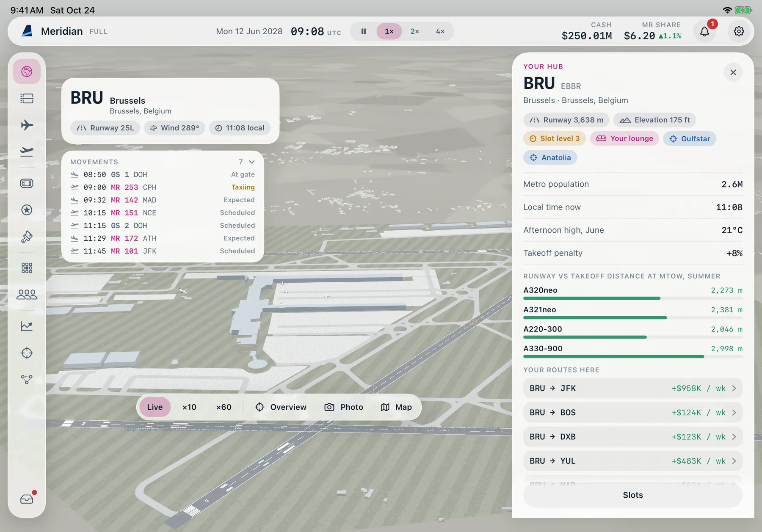
Task: Select Live camera speed
Action: point(155,407)
